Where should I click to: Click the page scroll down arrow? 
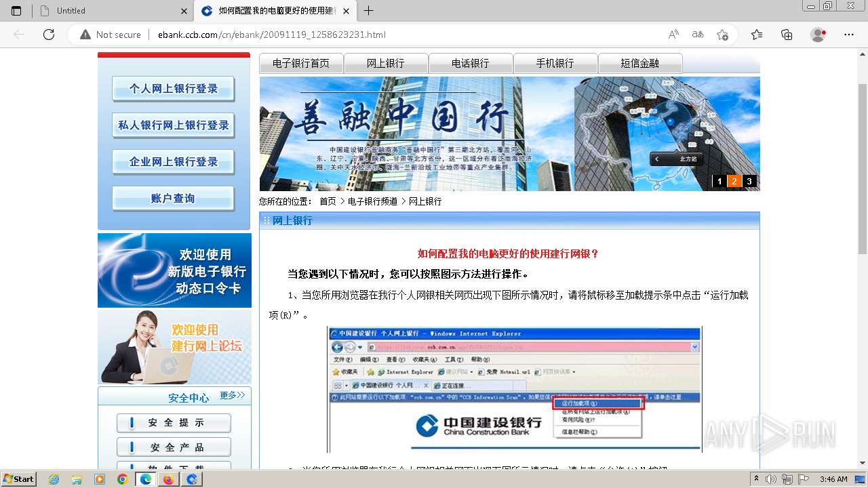point(863,463)
